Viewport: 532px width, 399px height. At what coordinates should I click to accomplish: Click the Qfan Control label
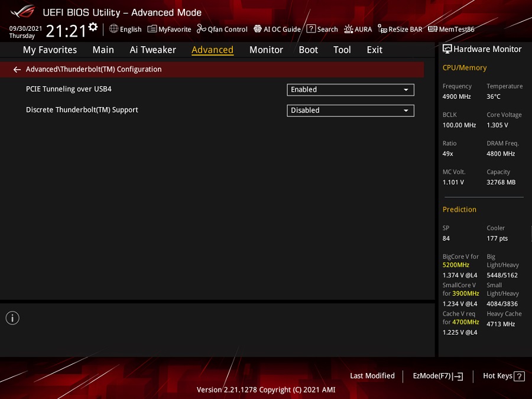click(228, 30)
